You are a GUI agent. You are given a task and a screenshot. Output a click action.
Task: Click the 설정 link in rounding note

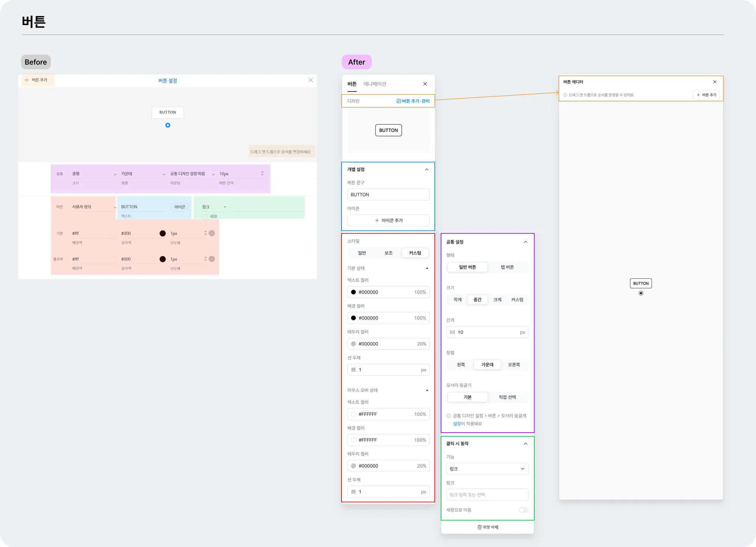(457, 423)
